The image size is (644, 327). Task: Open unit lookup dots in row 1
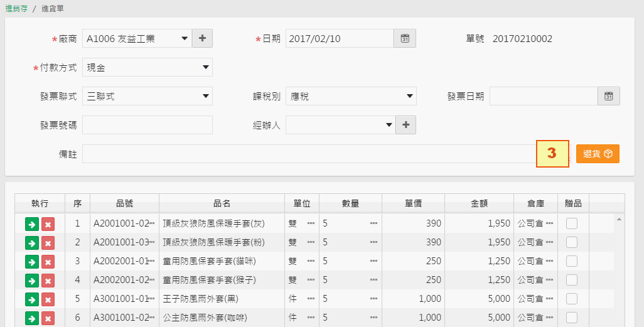point(311,223)
